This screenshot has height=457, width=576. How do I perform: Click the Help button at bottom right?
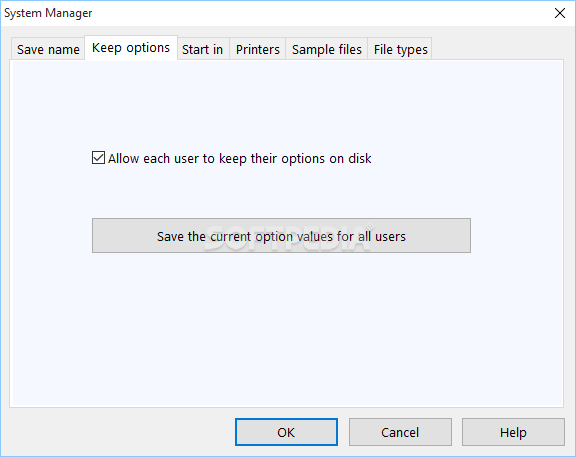(x=513, y=432)
